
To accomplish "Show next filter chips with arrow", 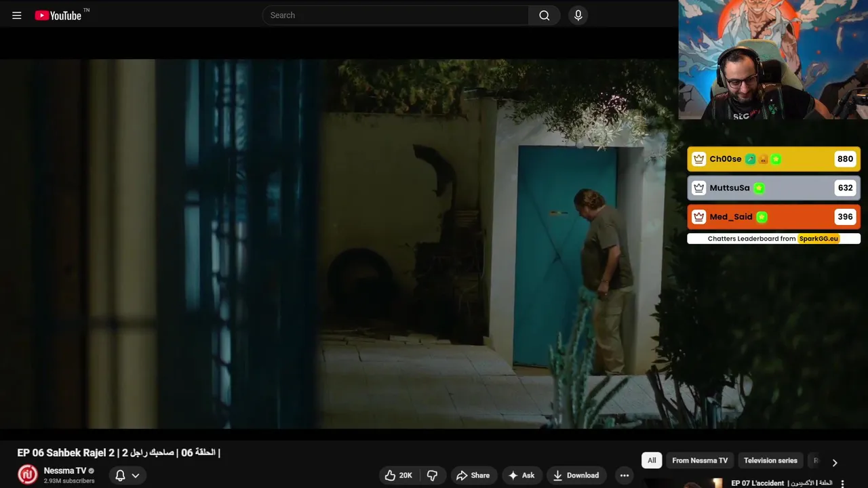I will [835, 462].
